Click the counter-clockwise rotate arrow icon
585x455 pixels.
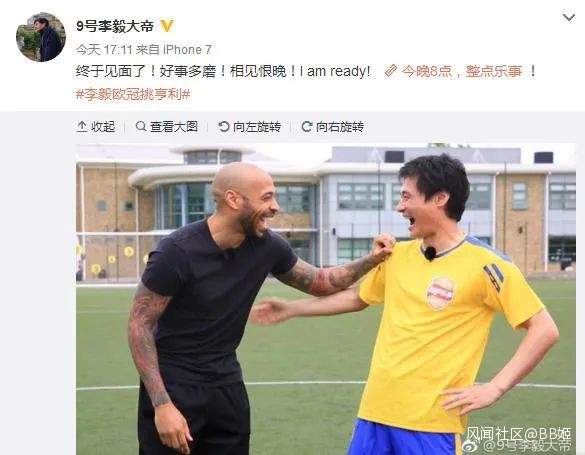click(223, 127)
